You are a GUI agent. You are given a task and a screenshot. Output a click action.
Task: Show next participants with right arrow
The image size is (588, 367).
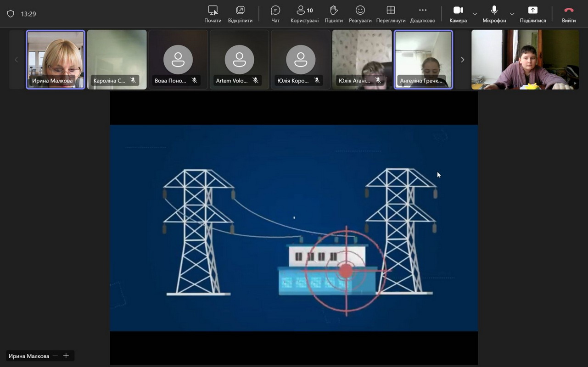pyautogui.click(x=462, y=60)
